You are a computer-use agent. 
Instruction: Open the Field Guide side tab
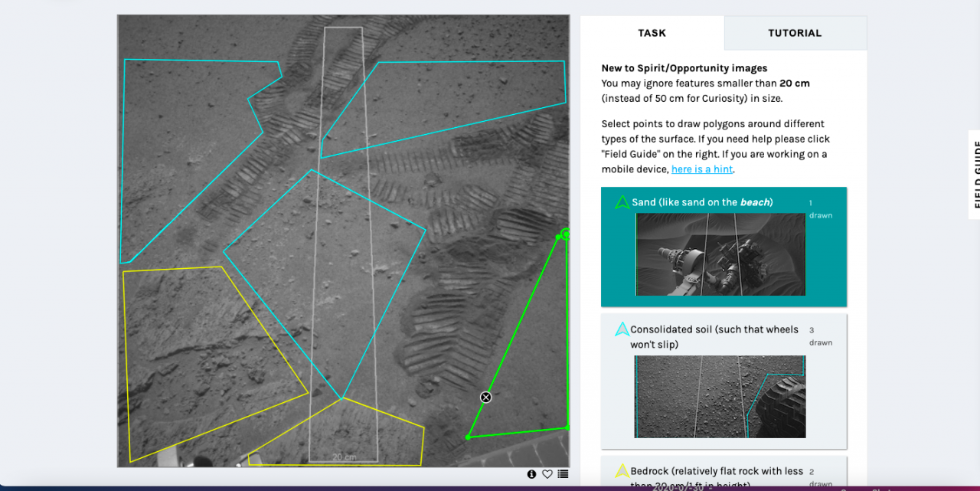click(x=975, y=175)
